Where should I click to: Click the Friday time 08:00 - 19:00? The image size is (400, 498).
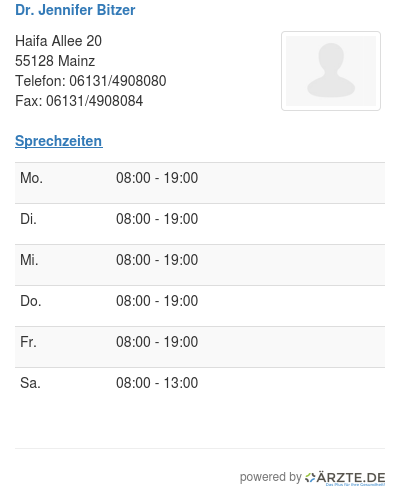157,342
